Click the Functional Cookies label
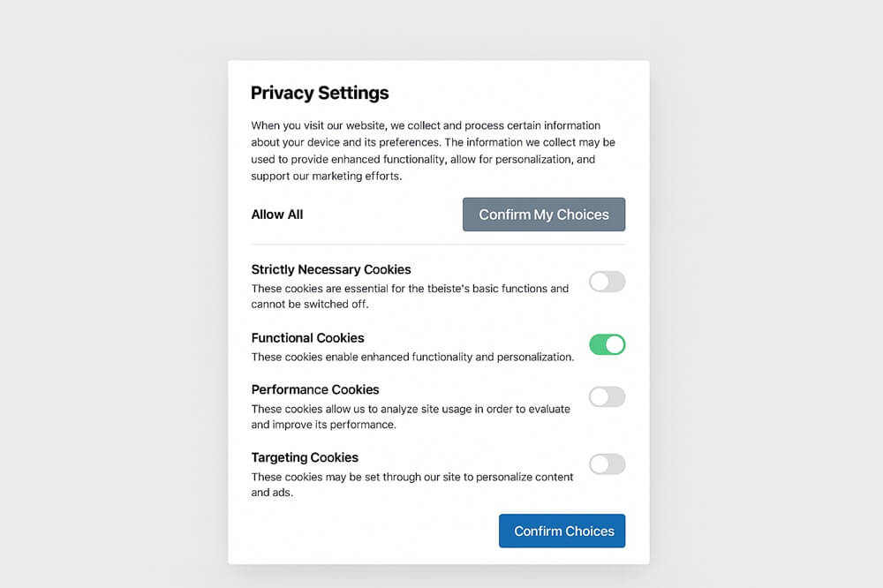883x588 pixels. coord(307,338)
